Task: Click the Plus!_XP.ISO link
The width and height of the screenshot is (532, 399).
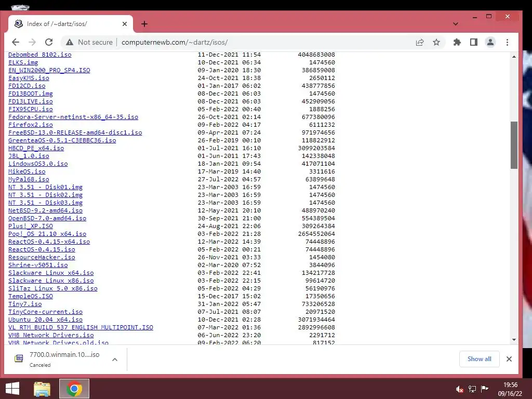Action: (x=31, y=227)
